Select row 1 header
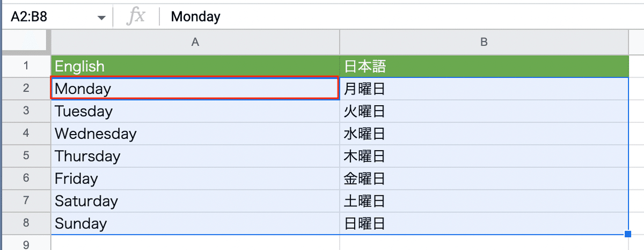This screenshot has width=644, height=250. pyautogui.click(x=26, y=66)
